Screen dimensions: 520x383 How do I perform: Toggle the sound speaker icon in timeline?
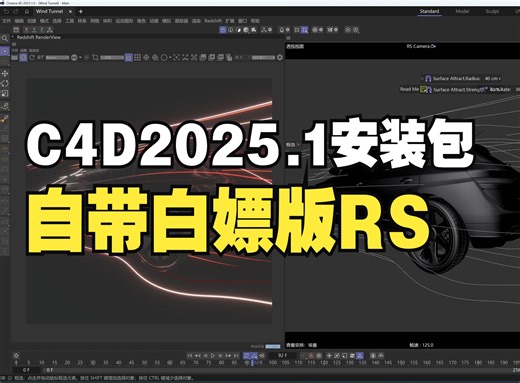262,356
